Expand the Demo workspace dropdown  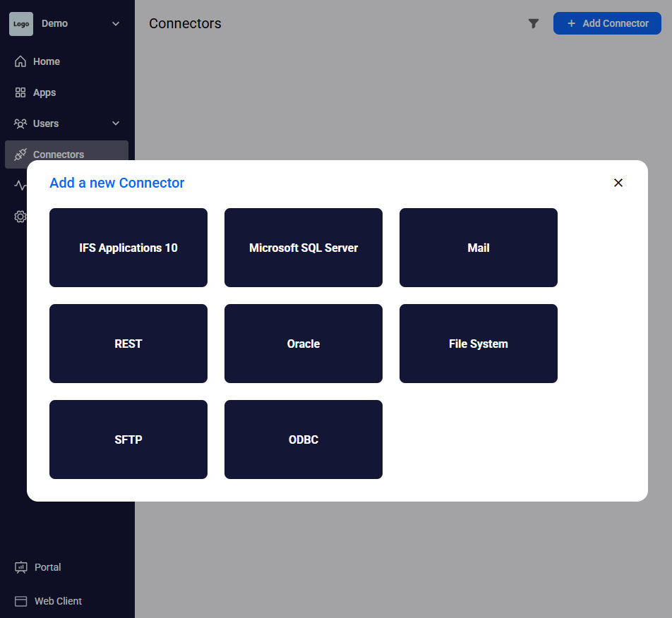(116, 23)
